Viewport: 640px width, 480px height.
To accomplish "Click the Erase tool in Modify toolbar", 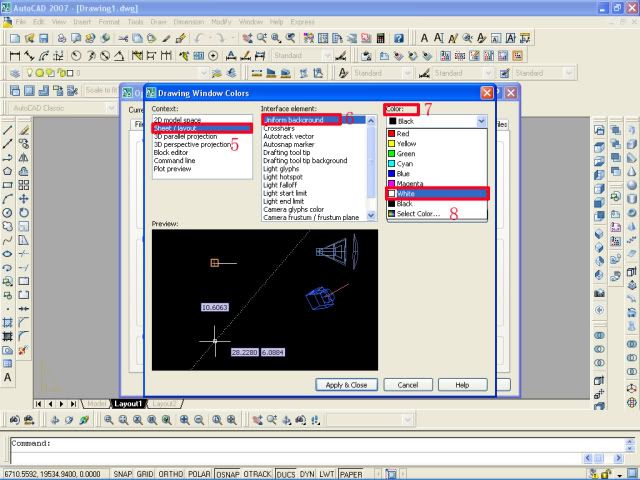I will [25, 131].
